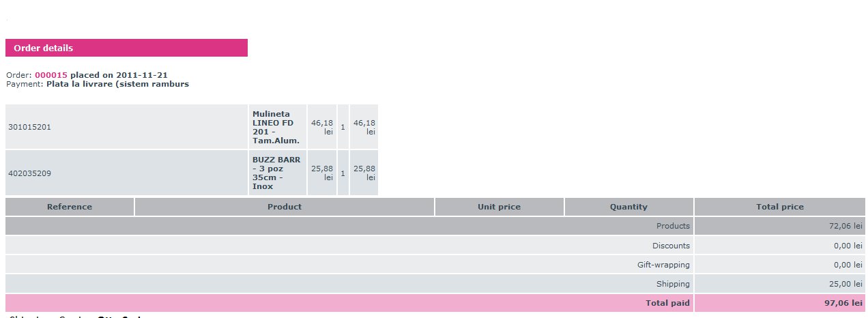Open order number 000015 link
The height and width of the screenshot is (318, 868).
(x=51, y=75)
